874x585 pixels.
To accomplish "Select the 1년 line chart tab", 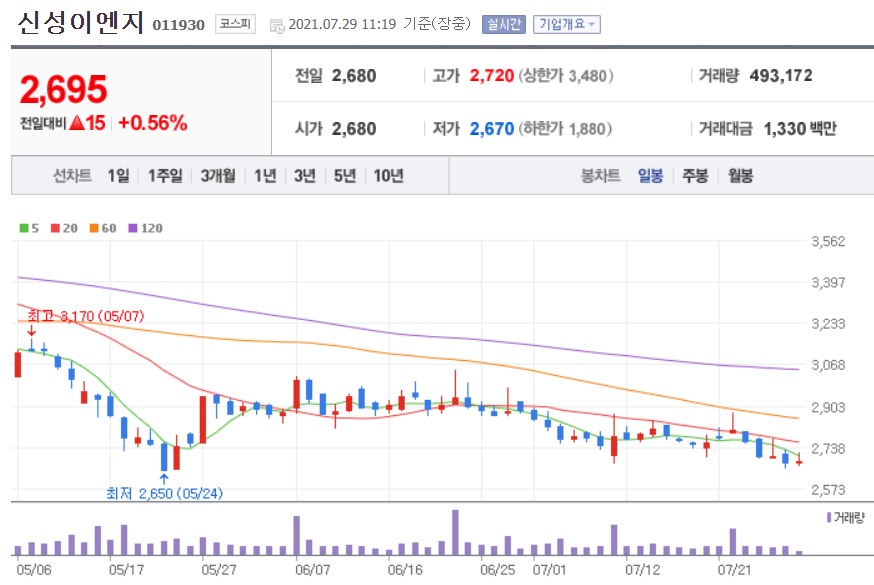I will tap(265, 176).
